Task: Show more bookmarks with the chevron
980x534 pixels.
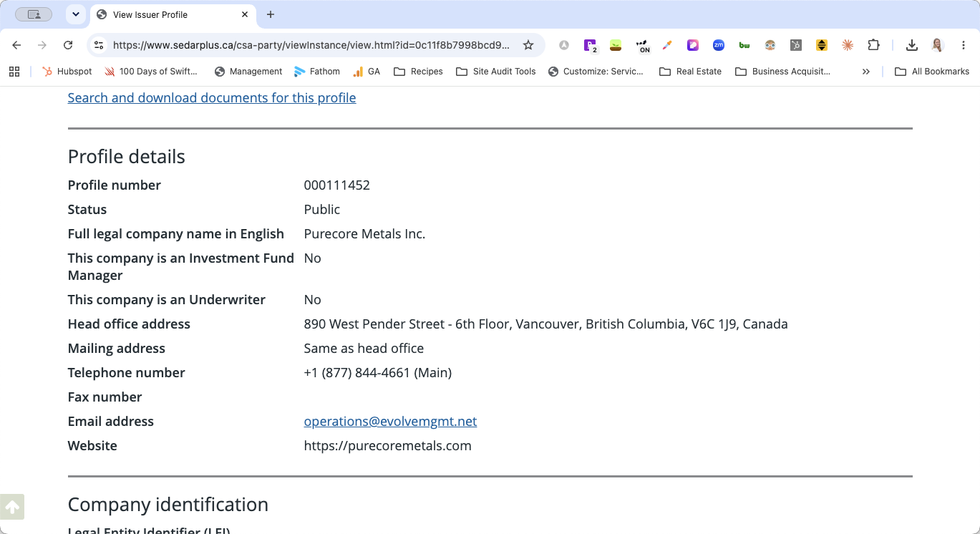Action: (x=866, y=72)
